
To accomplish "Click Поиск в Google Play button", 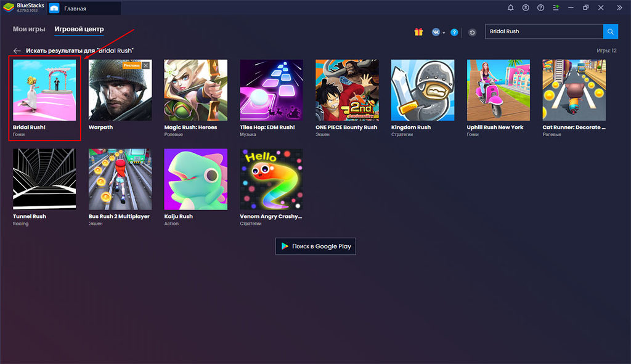I will click(x=315, y=246).
